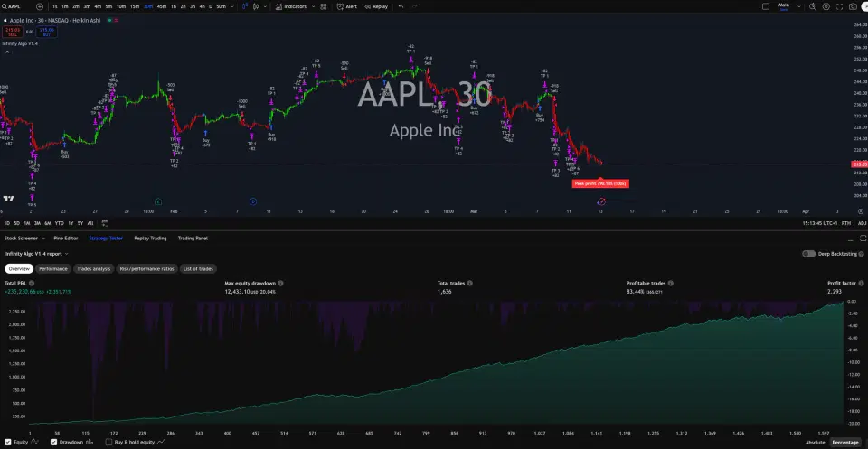
Task: Expand the Stock Screener dropdown arrow
Action: coord(43,239)
